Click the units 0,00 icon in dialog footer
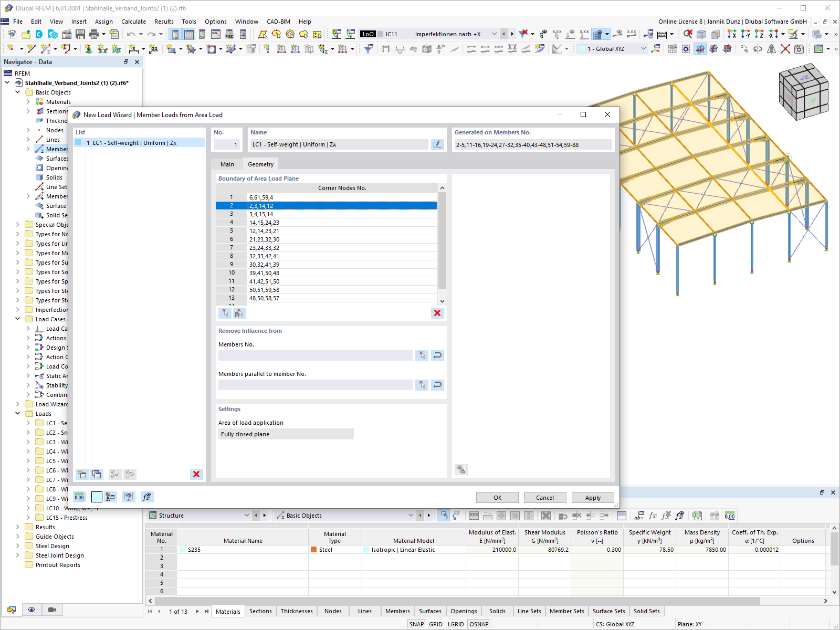840x630 pixels. (x=80, y=497)
